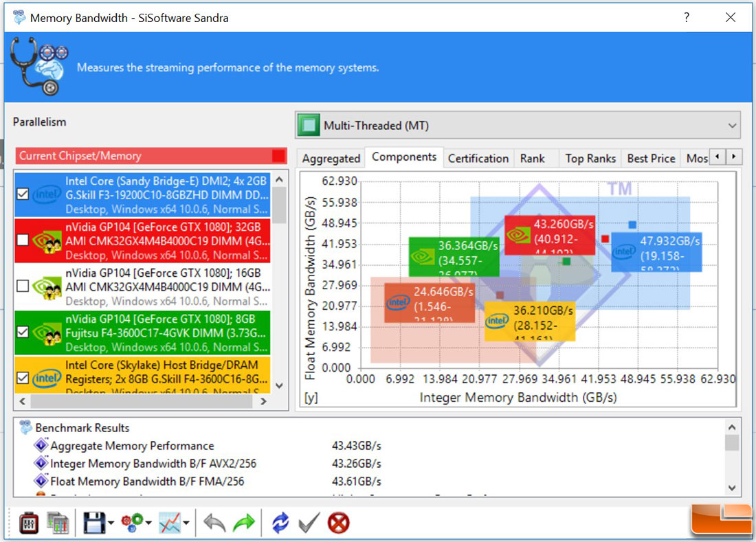The width and height of the screenshot is (756, 542).
Task: Click the stethoscope Sandra icon in blue banner
Action: click(x=39, y=67)
